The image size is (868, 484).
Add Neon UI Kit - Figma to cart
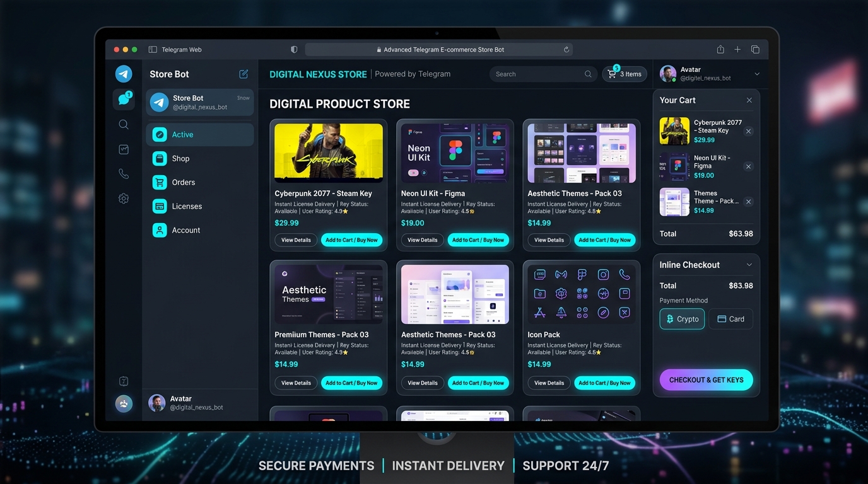478,240
